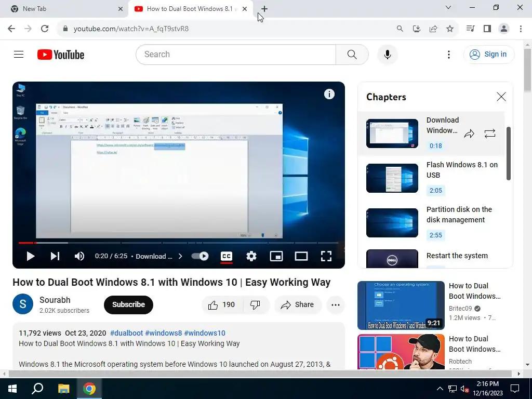The height and width of the screenshot is (399, 532).
Task: Click the address bar URL
Action: (x=131, y=29)
